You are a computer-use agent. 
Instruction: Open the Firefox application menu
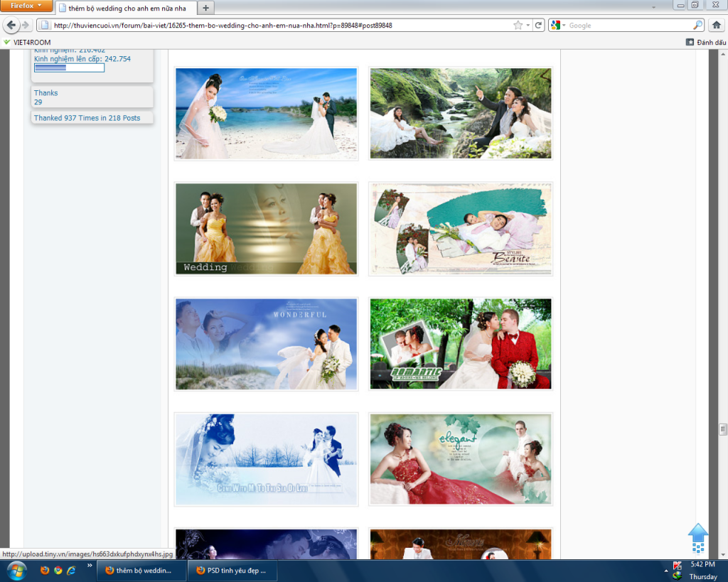26,6
